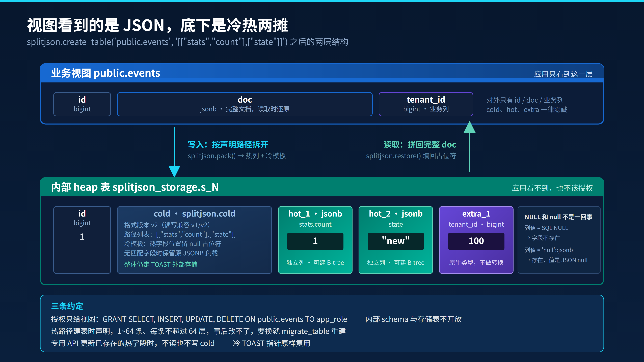Click the 列值 = 'null'::jsonb line
The width and height of the screenshot is (644, 362).
[549, 250]
